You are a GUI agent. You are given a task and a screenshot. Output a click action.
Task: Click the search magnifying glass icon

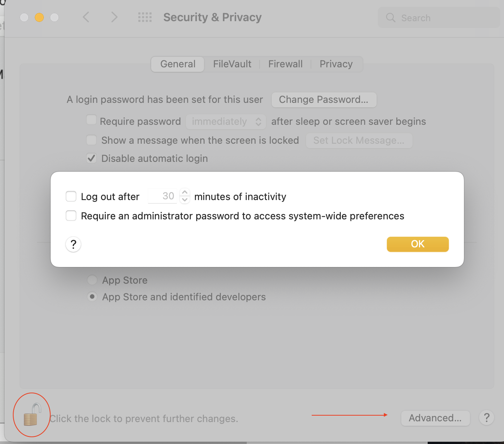coord(391,18)
